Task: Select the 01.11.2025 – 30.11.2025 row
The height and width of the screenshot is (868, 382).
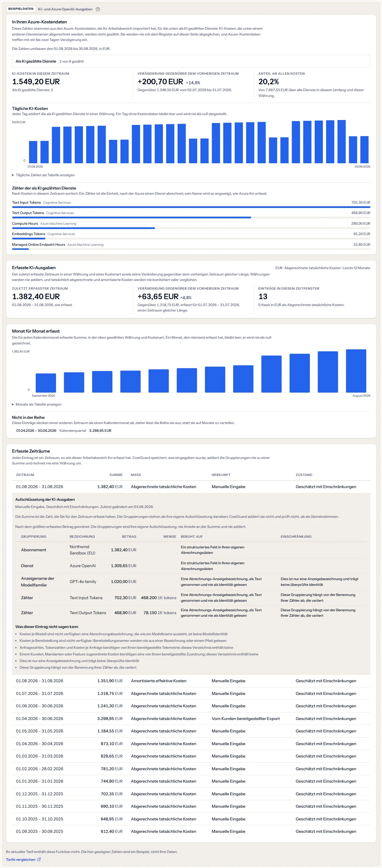Action: (x=191, y=806)
